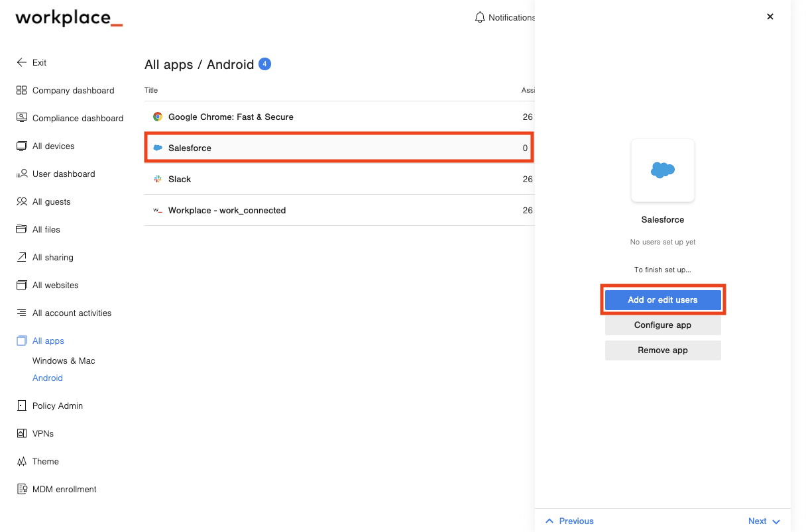This screenshot has height=532, width=806.
Task: Click the Exit back arrow icon
Action: 21,62
